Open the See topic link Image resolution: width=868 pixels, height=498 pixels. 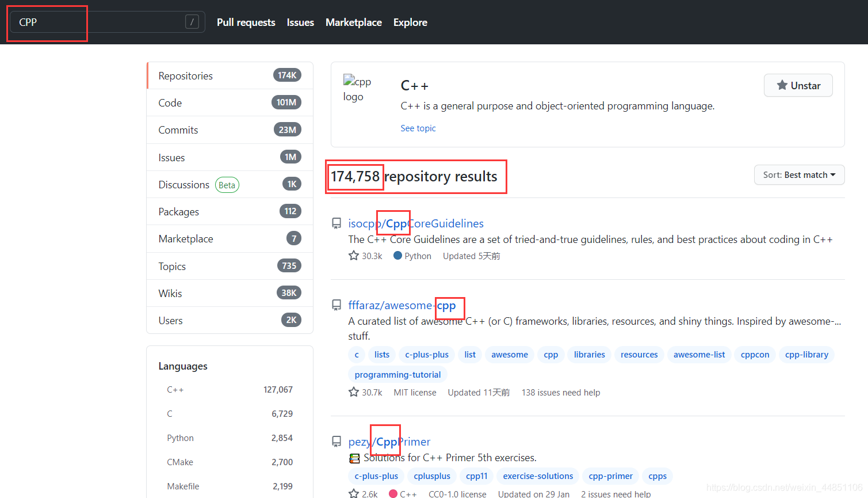(x=418, y=128)
